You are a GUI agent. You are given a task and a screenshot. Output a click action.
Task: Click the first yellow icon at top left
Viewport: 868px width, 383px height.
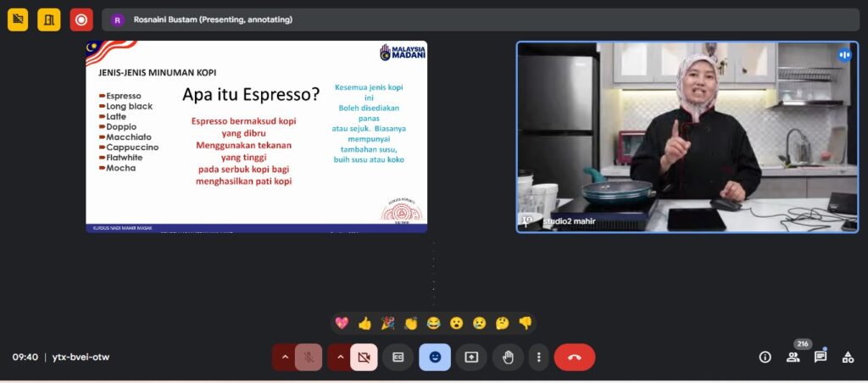(18, 19)
